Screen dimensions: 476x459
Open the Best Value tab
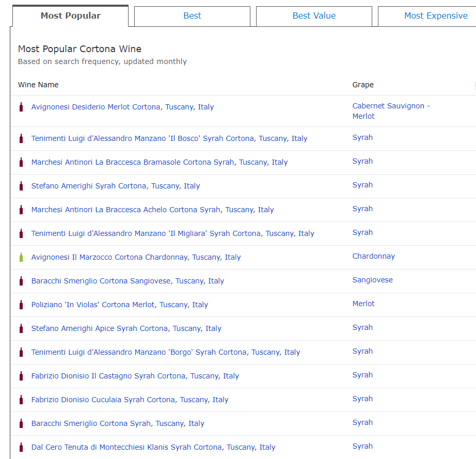click(x=314, y=16)
